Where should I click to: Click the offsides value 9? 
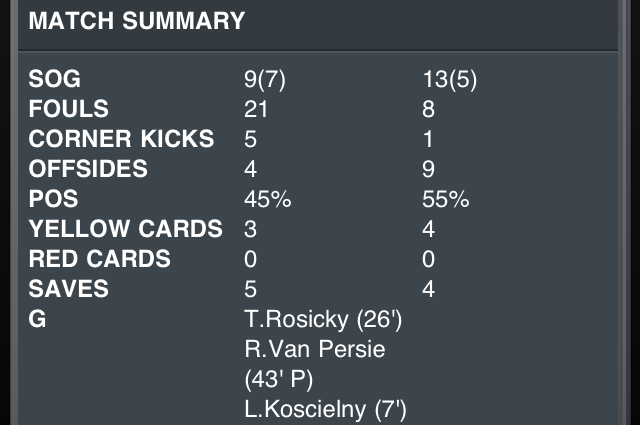pyautogui.click(x=430, y=169)
